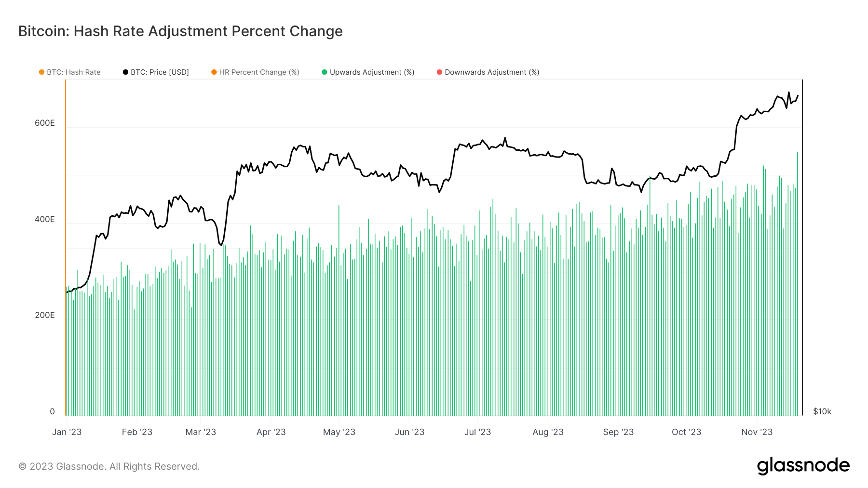Click the 200E y-axis label
Screen dimensions: 868x488
[x=45, y=316]
